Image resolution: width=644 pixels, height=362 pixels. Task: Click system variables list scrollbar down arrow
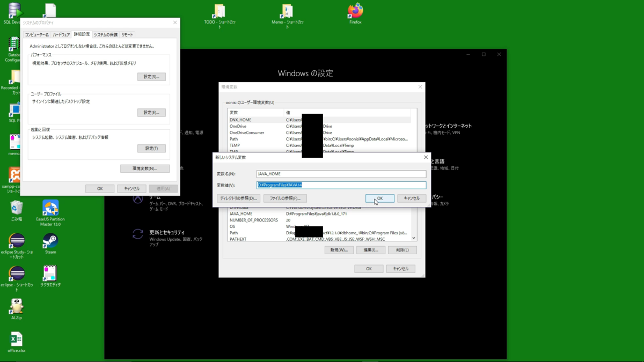(414, 238)
